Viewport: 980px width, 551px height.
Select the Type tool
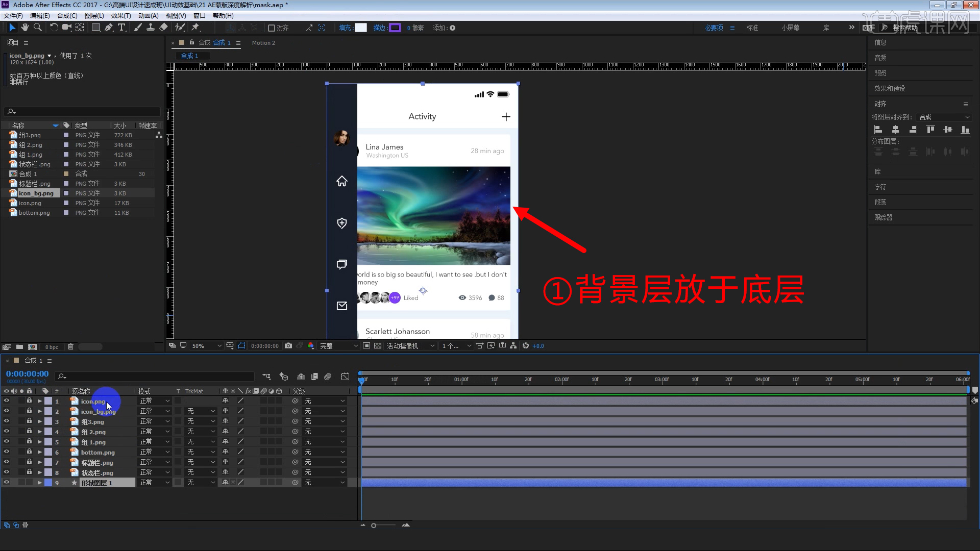point(121,28)
